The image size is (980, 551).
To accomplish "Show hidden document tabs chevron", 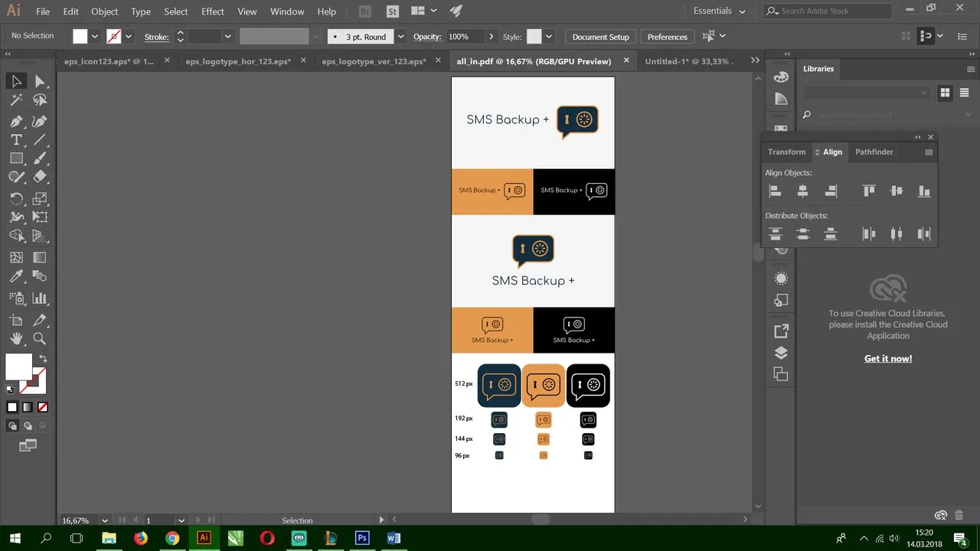I will [x=755, y=60].
